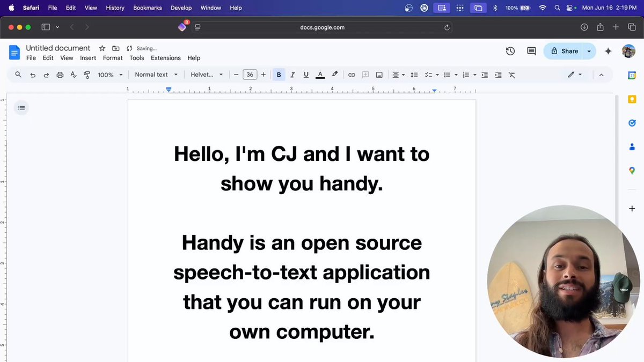
Task: Open the Extensions menu
Action: 166,58
